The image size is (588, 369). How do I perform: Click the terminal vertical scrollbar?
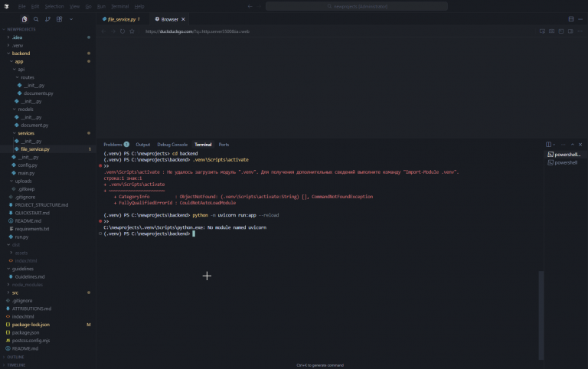pyautogui.click(x=541, y=315)
